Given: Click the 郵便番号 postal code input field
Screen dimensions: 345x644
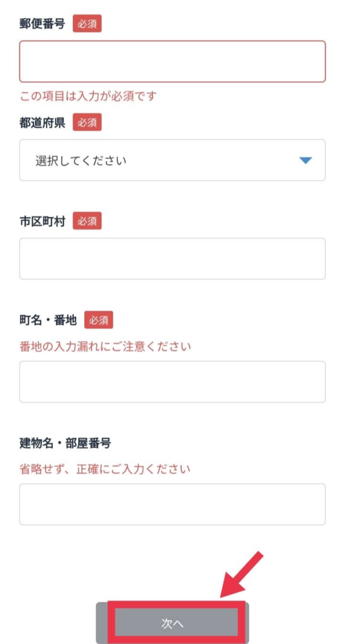Looking at the screenshot, I should coord(172,61).
